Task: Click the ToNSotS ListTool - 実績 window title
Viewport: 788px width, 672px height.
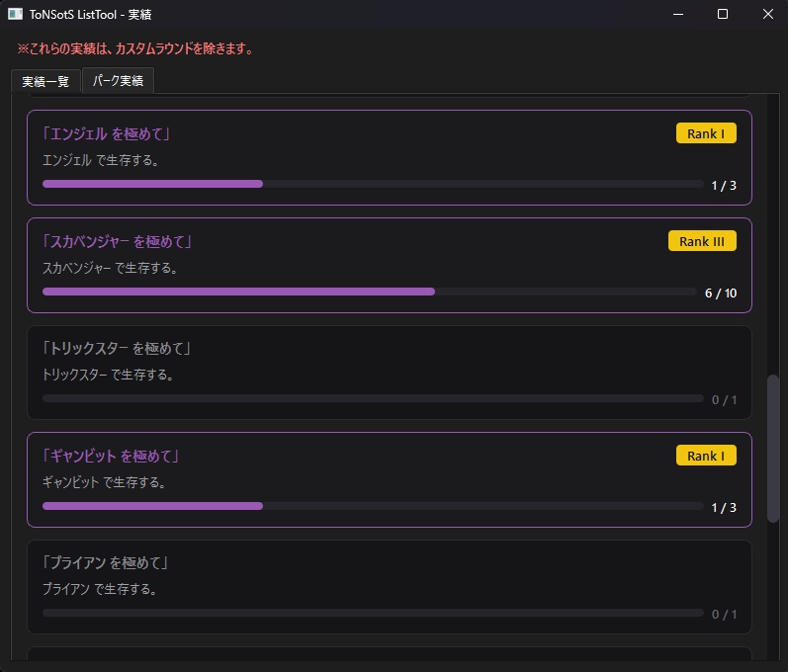Action: 90,15
